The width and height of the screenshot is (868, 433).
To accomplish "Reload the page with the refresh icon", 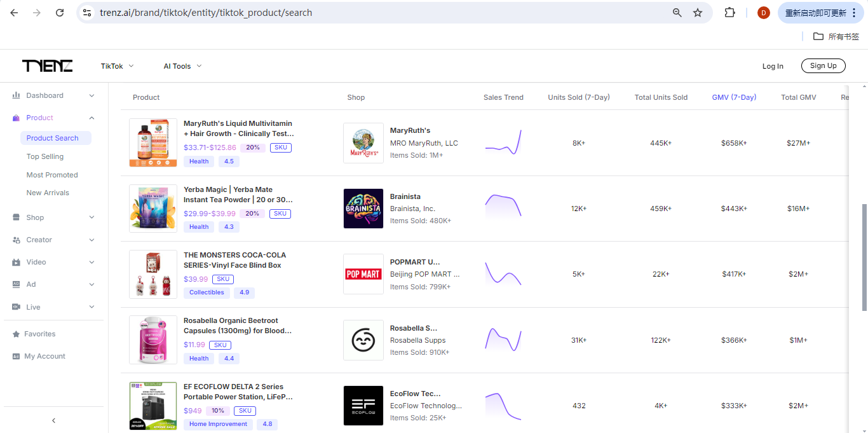I will [x=60, y=13].
